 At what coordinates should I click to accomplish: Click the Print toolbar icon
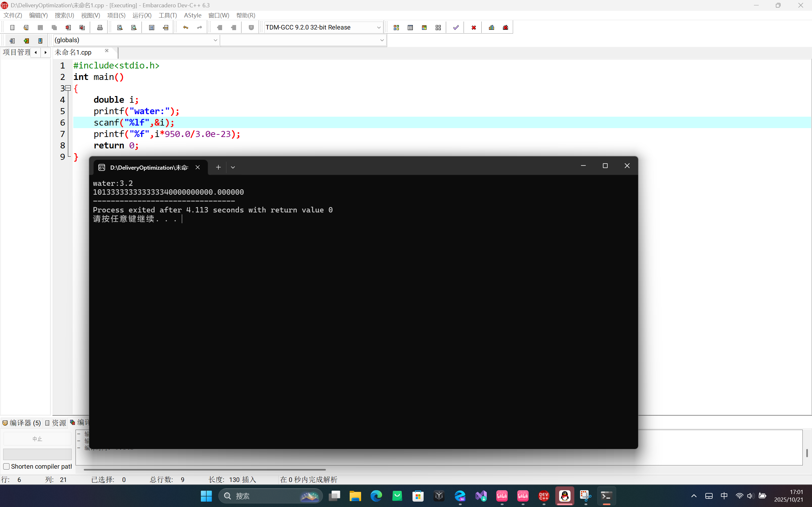pyautogui.click(x=100, y=28)
